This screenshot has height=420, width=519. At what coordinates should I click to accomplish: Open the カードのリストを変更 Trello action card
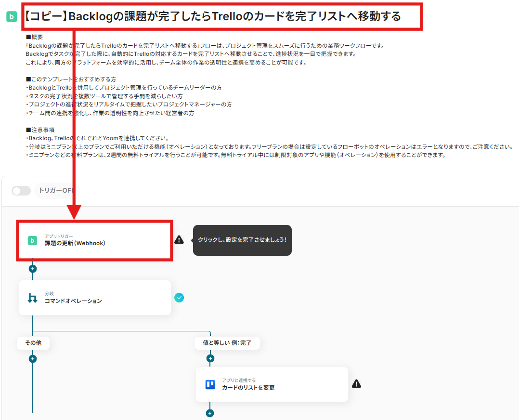(x=272, y=384)
